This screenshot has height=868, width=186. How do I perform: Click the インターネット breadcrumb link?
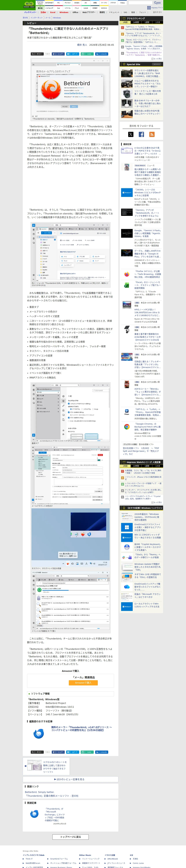tap(37, 18)
